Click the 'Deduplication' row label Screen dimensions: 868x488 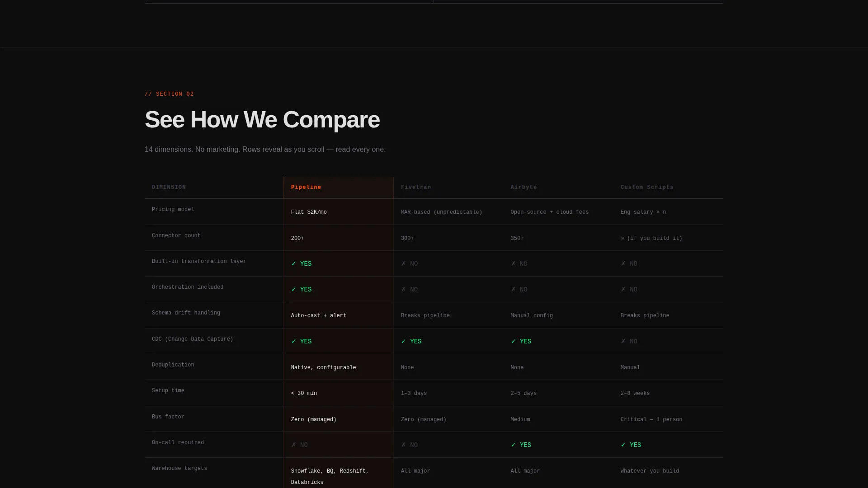point(173,365)
